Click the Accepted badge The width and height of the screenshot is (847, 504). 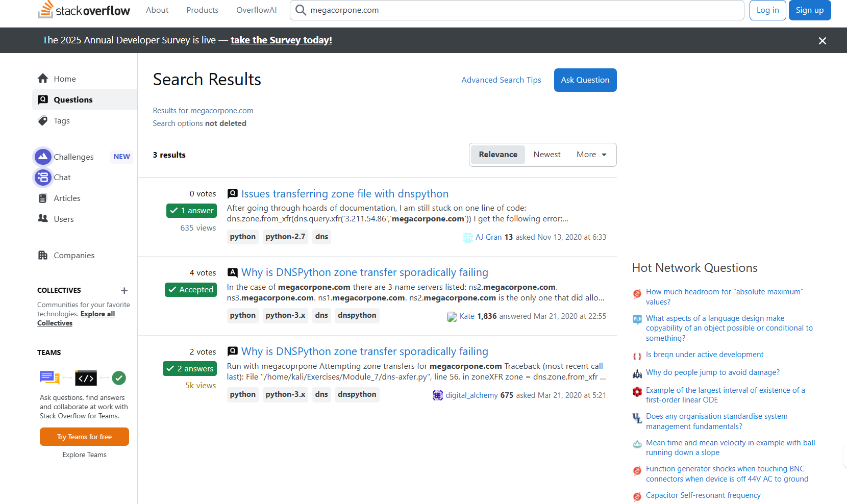click(191, 290)
